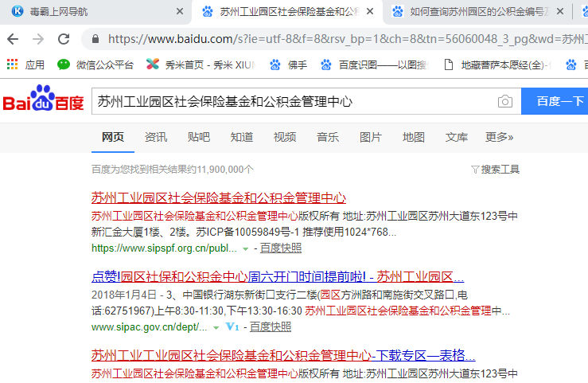This screenshot has width=588, height=383.
Task: Open the 秀米首页 bookmark
Action: [201, 65]
